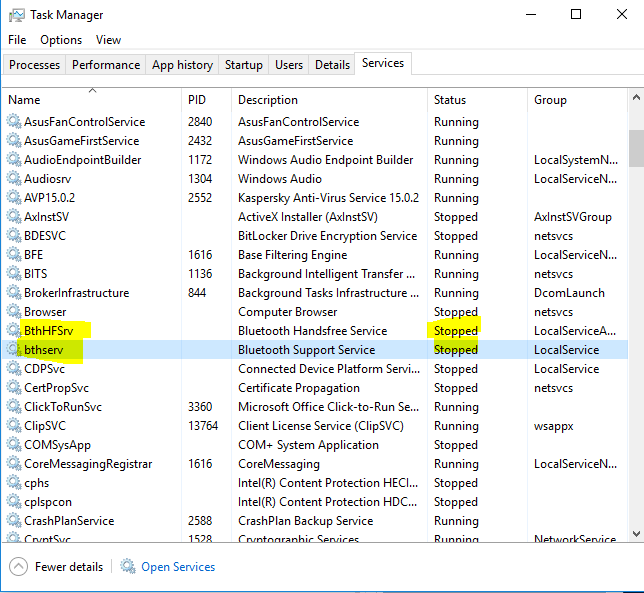The height and width of the screenshot is (593, 644).
Task: Click the gear icon beside BthHFSrv
Action: point(14,330)
